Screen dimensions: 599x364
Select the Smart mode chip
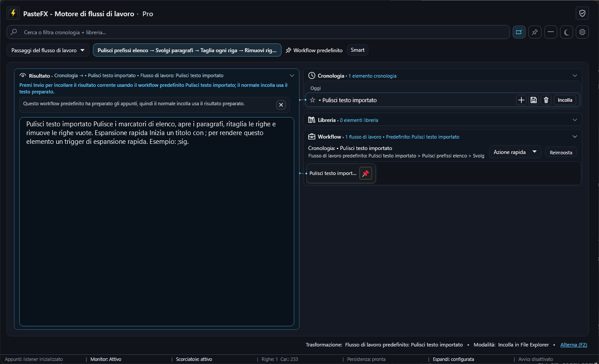[x=357, y=50]
